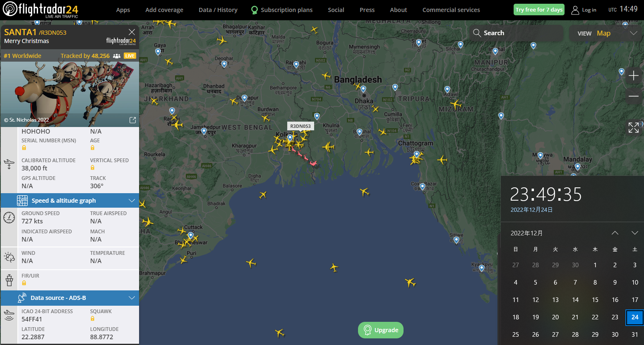Viewport: 644px width, 345px height.
Task: Select December 25 in calendar
Action: [x=516, y=334]
